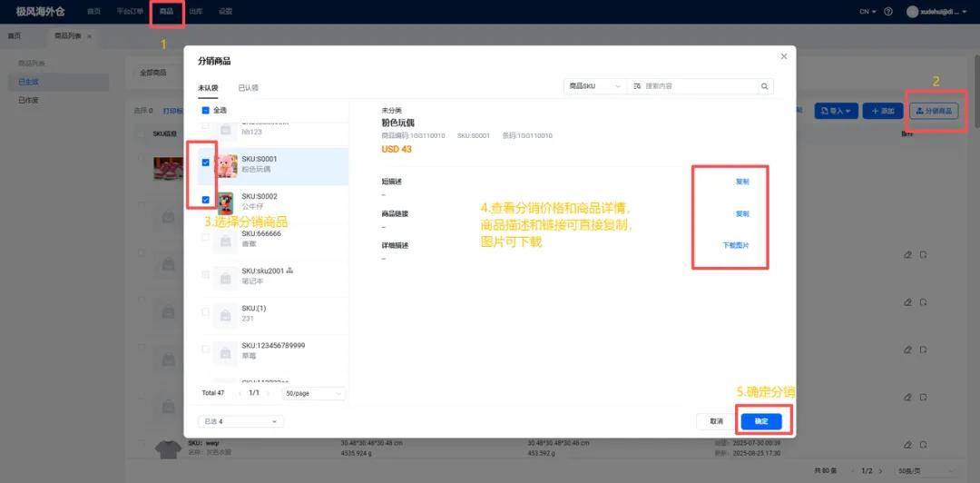The image size is (980, 483).
Task: Click the SKU:S0002 公牛仔 product image
Action: [x=225, y=202]
